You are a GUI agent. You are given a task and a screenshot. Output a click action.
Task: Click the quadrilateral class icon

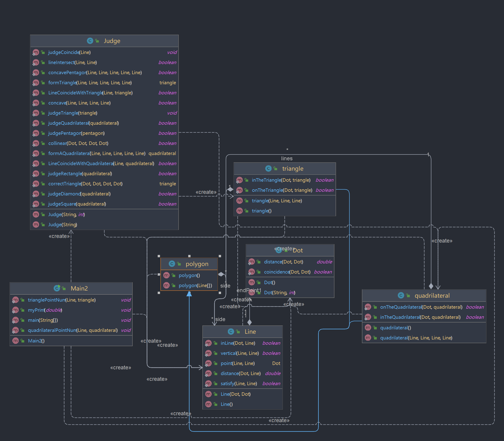pos(401,295)
